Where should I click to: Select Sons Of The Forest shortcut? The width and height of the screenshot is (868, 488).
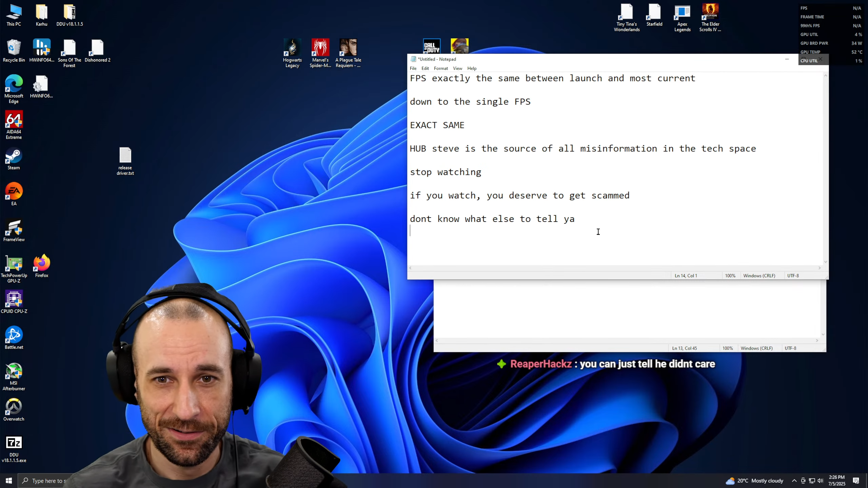(70, 54)
